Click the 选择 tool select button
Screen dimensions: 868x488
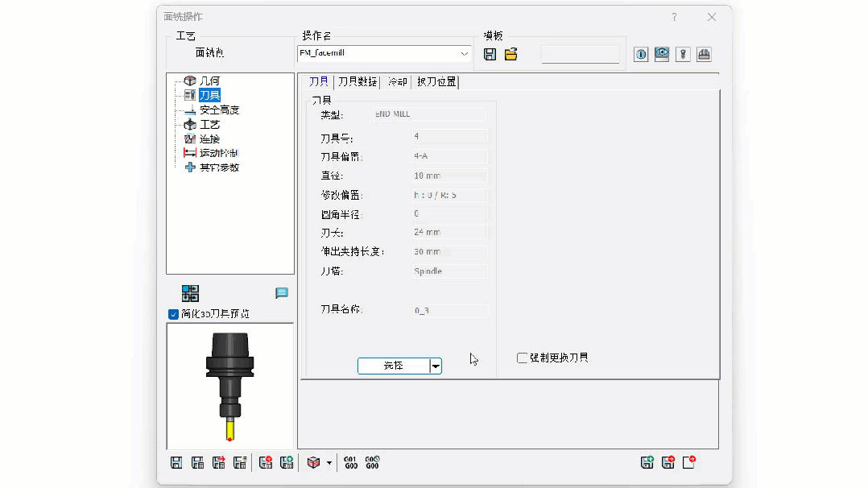tap(394, 366)
